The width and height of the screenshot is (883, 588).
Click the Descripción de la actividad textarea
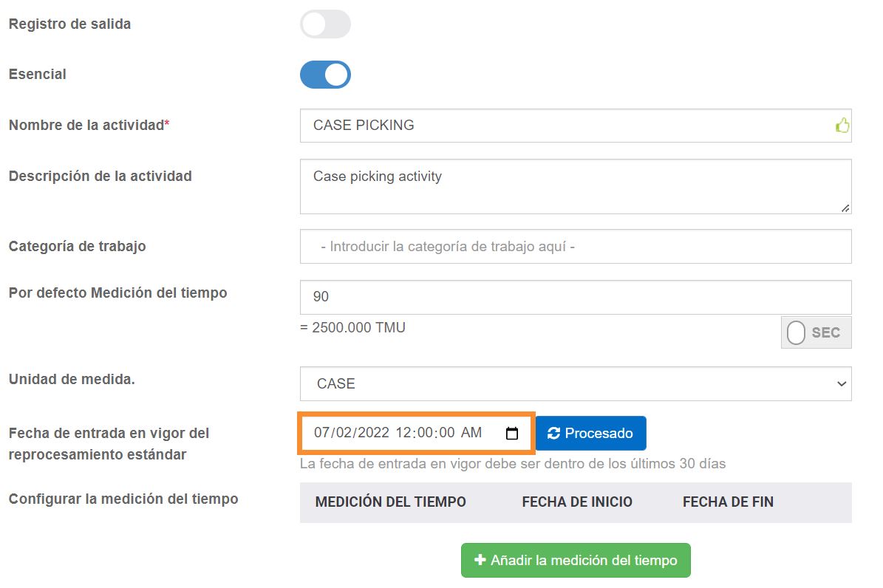pos(575,186)
